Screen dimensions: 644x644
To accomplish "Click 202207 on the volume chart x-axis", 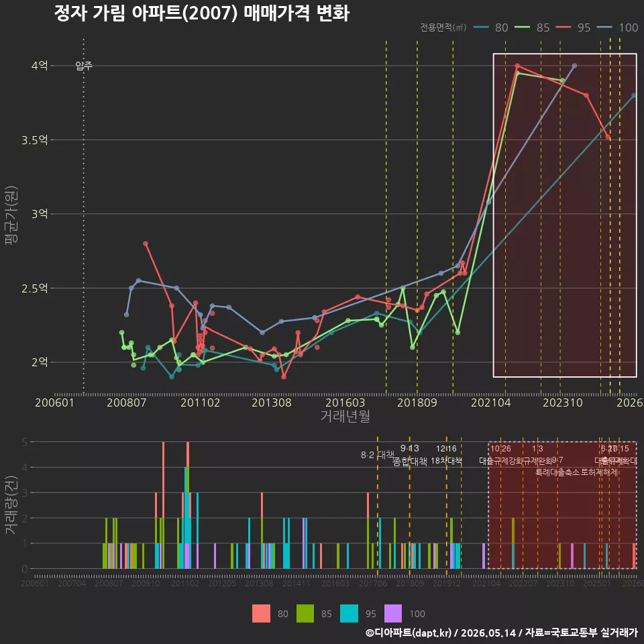I will [523, 583].
